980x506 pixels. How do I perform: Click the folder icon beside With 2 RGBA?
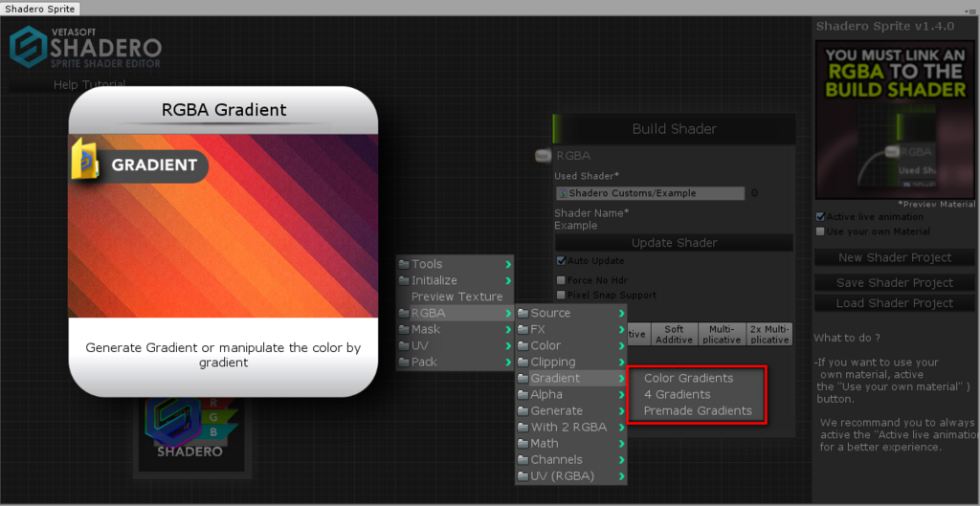click(x=523, y=428)
